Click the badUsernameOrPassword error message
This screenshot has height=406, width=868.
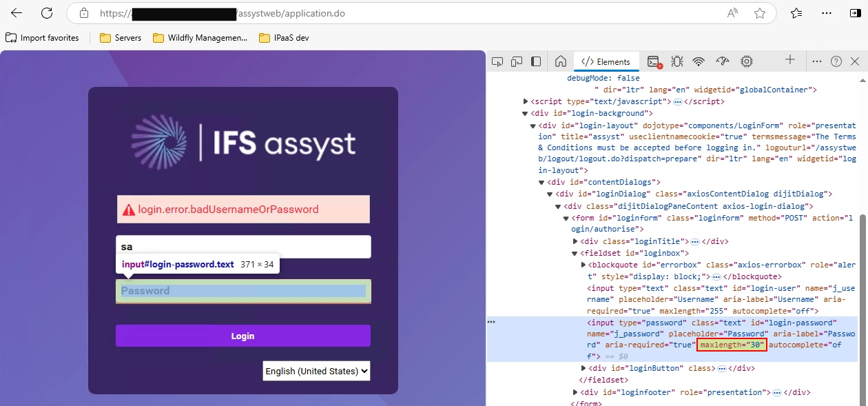coord(243,210)
